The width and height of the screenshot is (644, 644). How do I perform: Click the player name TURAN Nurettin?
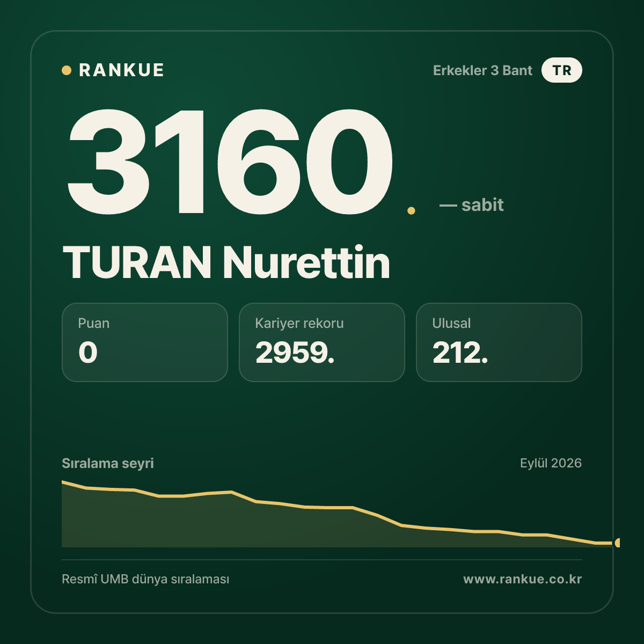pos(226,262)
